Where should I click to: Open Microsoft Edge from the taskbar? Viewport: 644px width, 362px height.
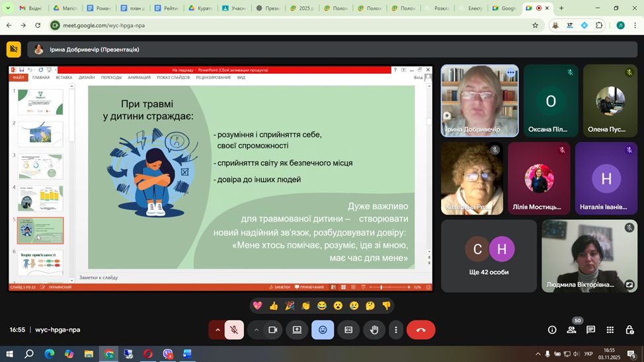50,354
